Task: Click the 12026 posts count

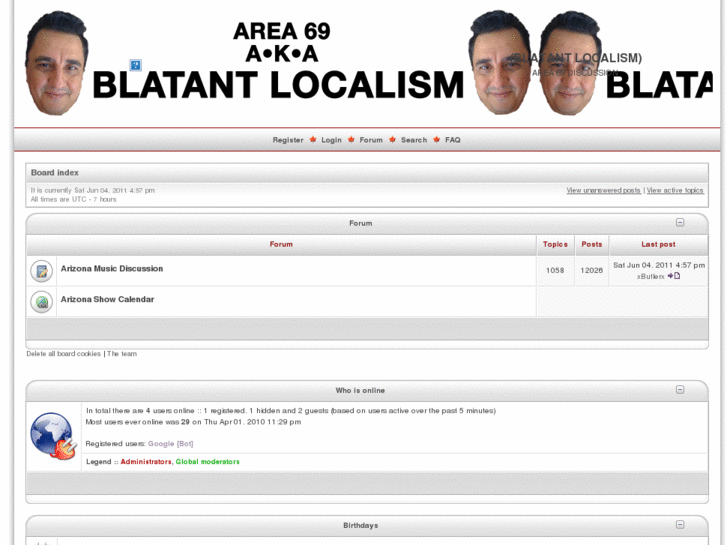Action: [x=592, y=270]
